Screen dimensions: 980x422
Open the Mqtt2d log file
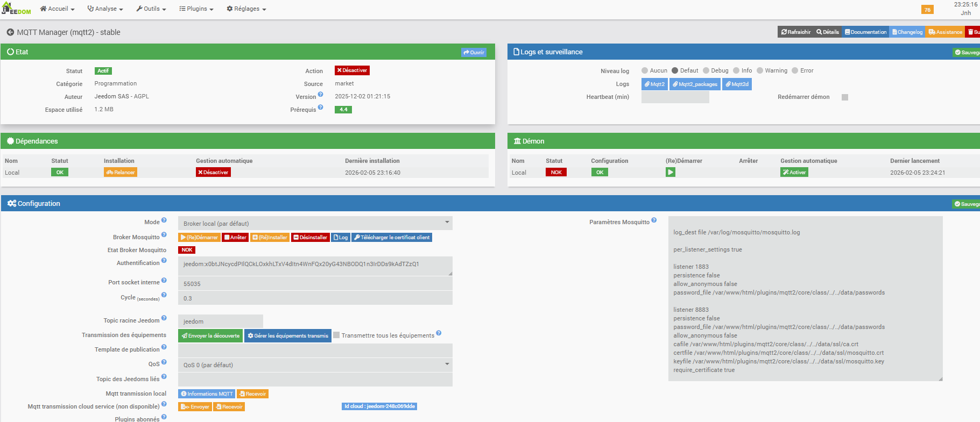[737, 84]
